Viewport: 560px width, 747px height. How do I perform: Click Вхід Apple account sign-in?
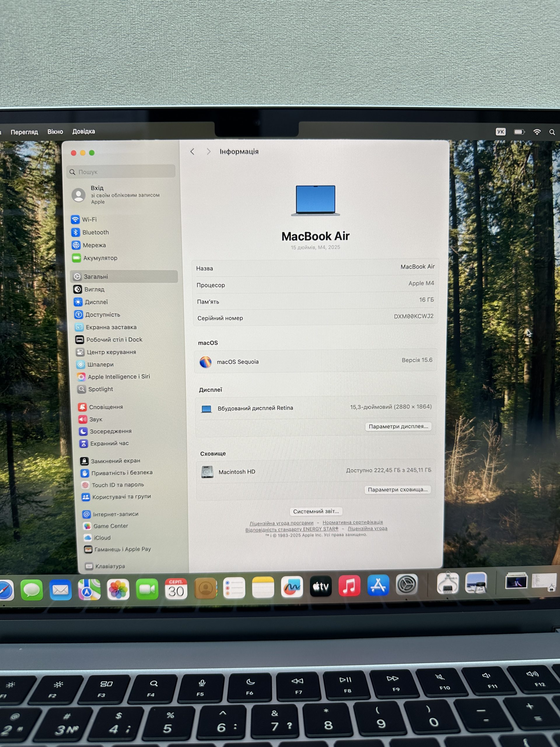[116, 195]
